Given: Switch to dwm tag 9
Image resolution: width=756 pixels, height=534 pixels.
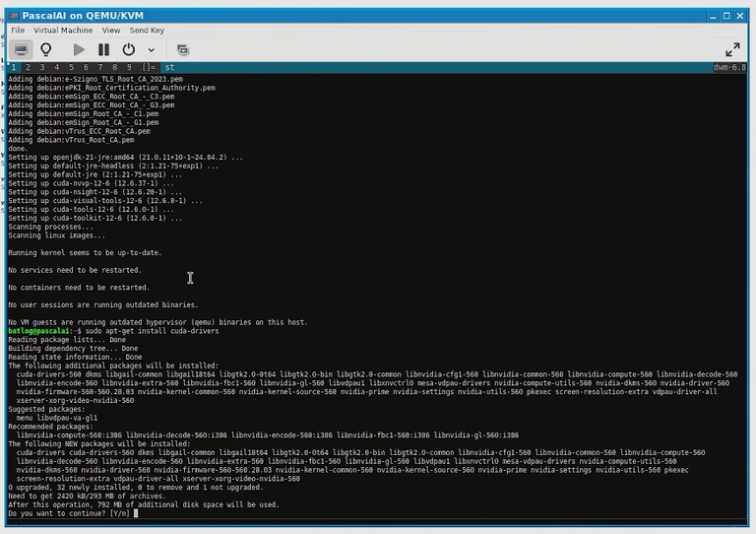Looking at the screenshot, I should (129, 68).
